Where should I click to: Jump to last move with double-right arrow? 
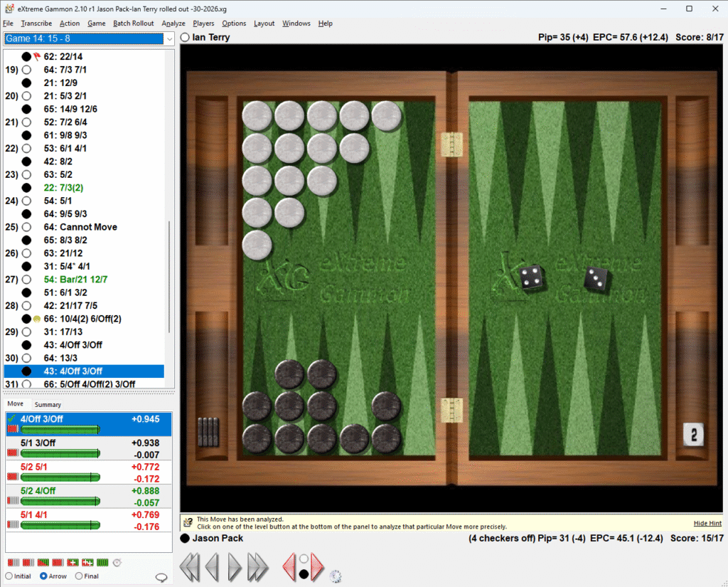[x=257, y=567]
